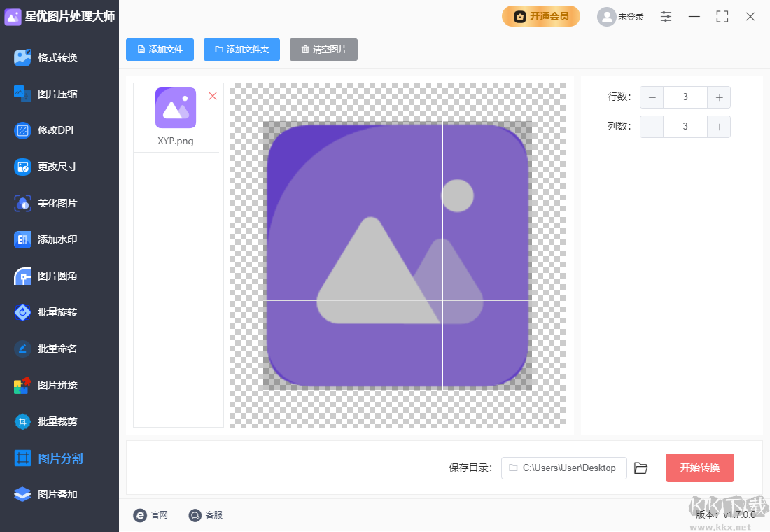Image resolution: width=770 pixels, height=532 pixels.
Task: Click the 批量旋转 batch rotate icon
Action: point(22,312)
